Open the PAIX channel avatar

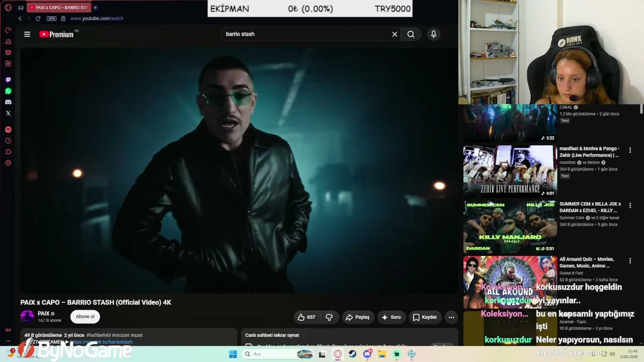point(27,317)
